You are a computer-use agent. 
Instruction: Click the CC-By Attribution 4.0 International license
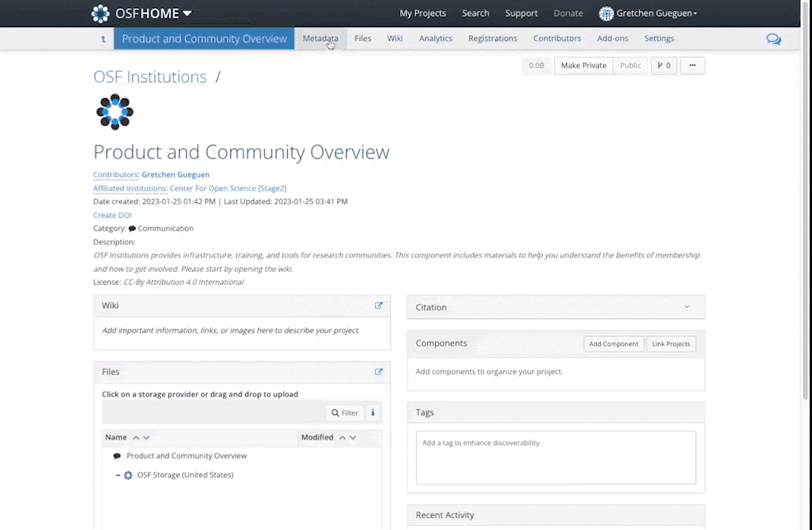(x=183, y=283)
